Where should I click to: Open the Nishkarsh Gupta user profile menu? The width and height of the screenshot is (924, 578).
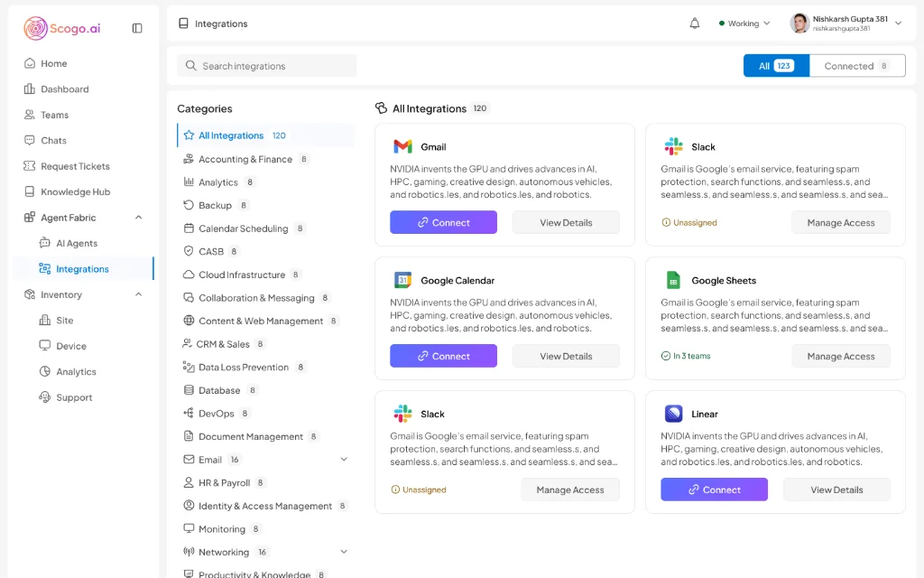[x=846, y=23]
